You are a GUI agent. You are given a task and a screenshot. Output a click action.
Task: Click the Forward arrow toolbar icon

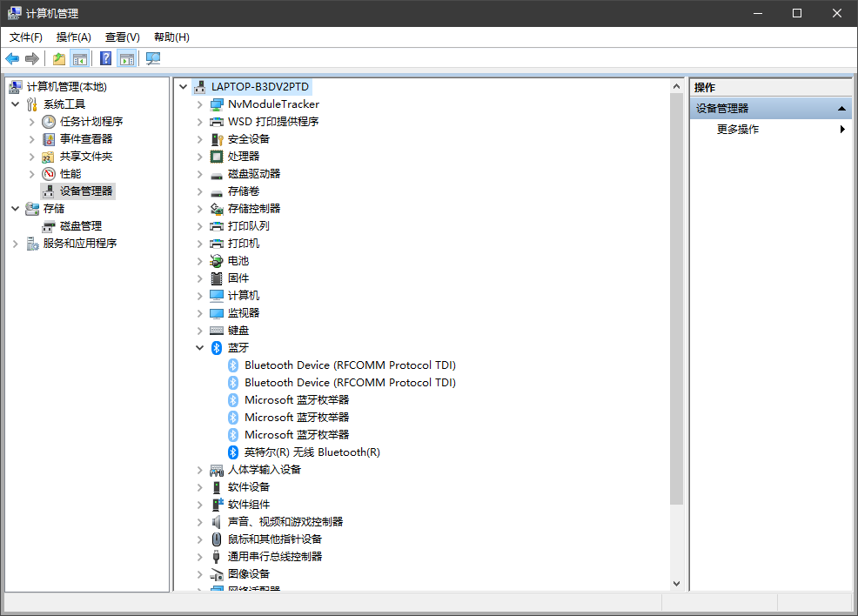pos(32,58)
